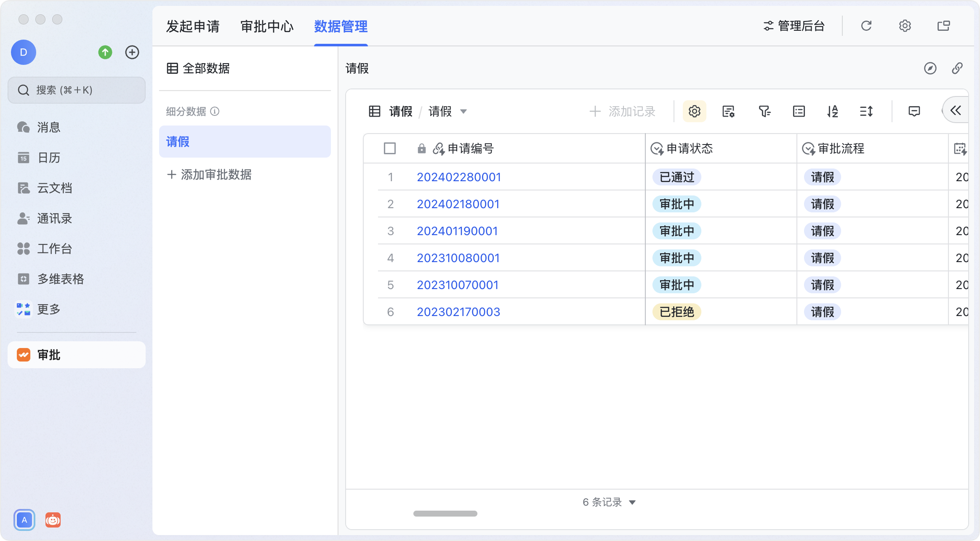Click row number 3 in table
Image resolution: width=980 pixels, height=541 pixels.
391,231
